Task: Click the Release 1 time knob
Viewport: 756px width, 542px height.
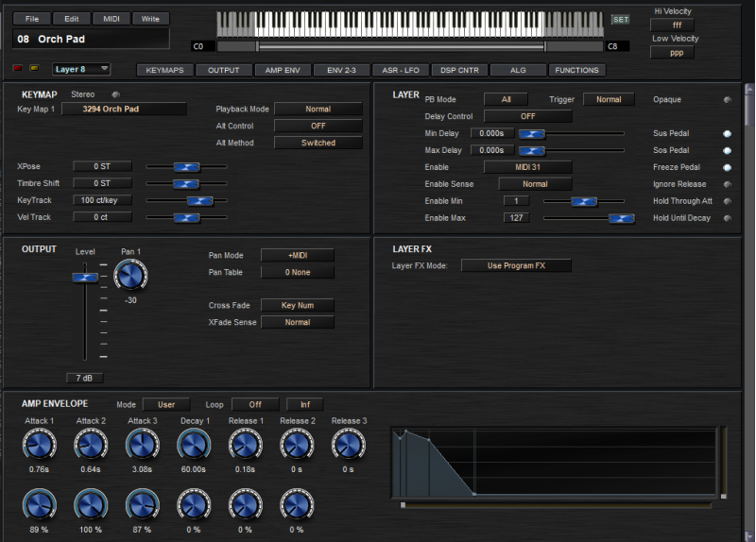Action: pyautogui.click(x=245, y=444)
